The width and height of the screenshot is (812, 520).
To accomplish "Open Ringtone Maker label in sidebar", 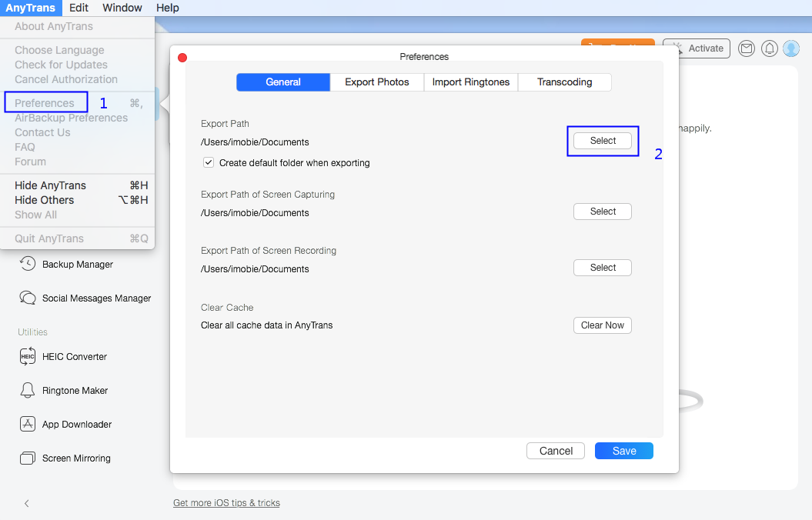I will point(75,391).
